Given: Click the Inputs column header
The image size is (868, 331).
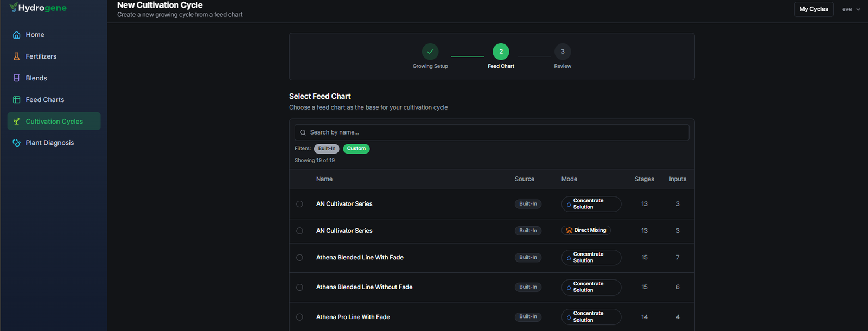Looking at the screenshot, I should coord(678,179).
